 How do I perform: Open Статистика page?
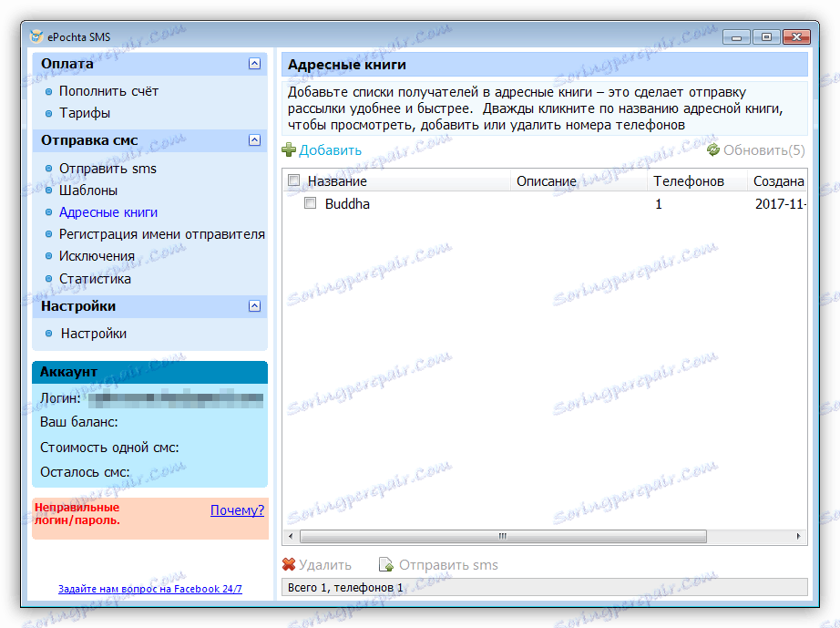point(95,279)
